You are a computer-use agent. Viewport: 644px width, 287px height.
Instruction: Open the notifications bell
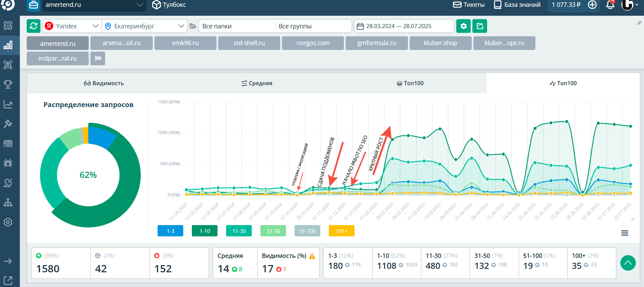[610, 5]
